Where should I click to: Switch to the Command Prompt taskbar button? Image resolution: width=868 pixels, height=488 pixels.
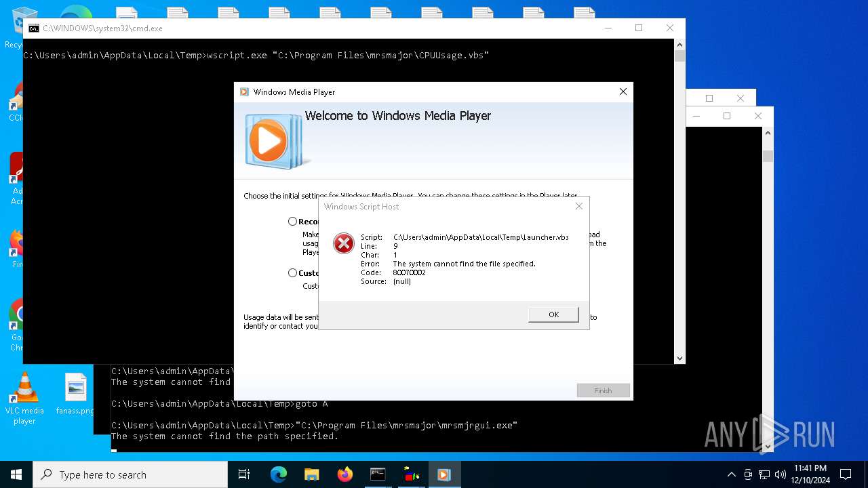[x=378, y=474]
